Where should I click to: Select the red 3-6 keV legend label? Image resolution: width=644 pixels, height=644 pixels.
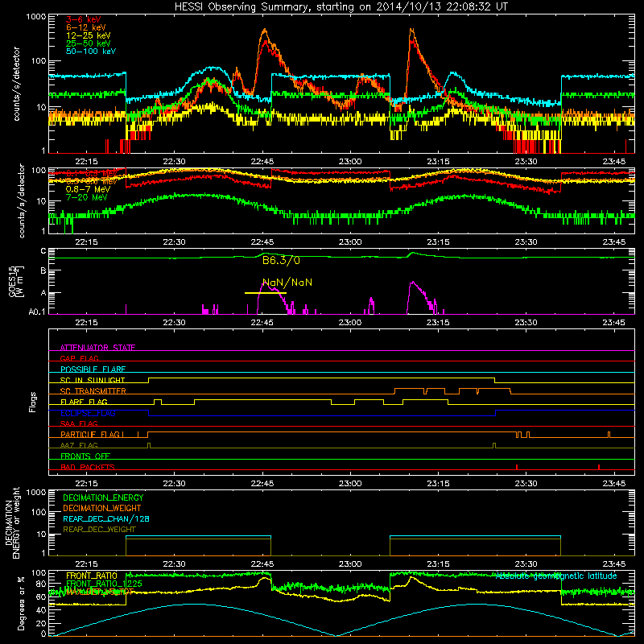click(x=84, y=19)
